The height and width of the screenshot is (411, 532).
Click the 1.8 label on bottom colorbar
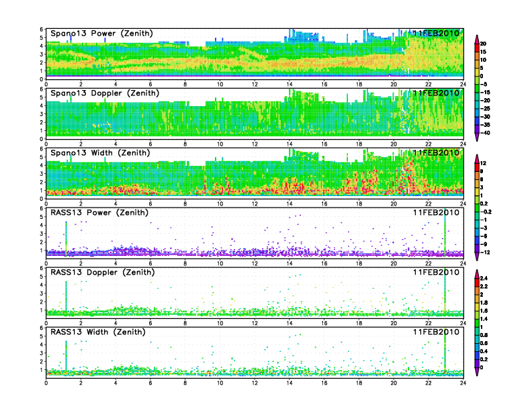(484, 303)
